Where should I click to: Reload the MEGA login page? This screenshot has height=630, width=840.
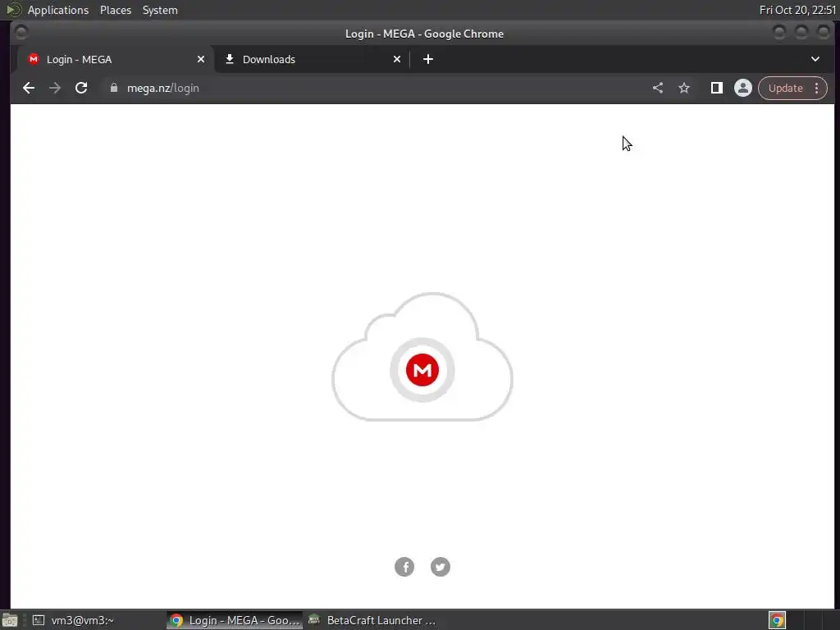click(x=81, y=88)
